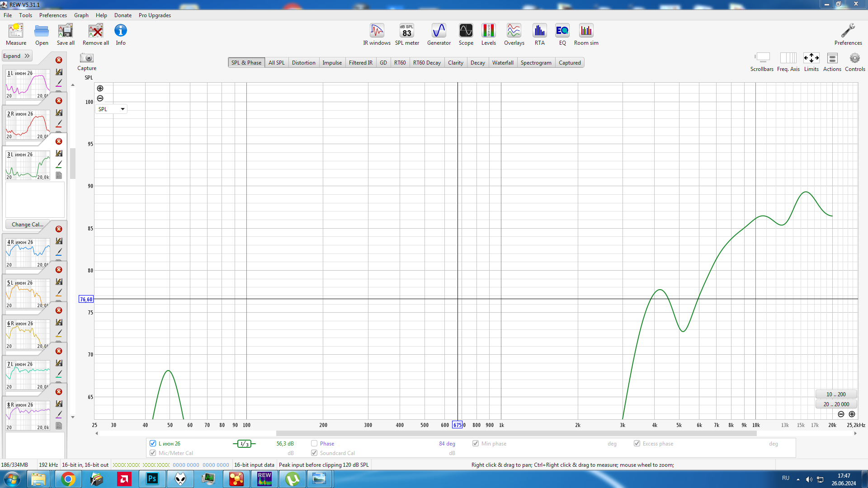Enable the Phase trace checkbox
868x488 pixels.
click(x=314, y=443)
